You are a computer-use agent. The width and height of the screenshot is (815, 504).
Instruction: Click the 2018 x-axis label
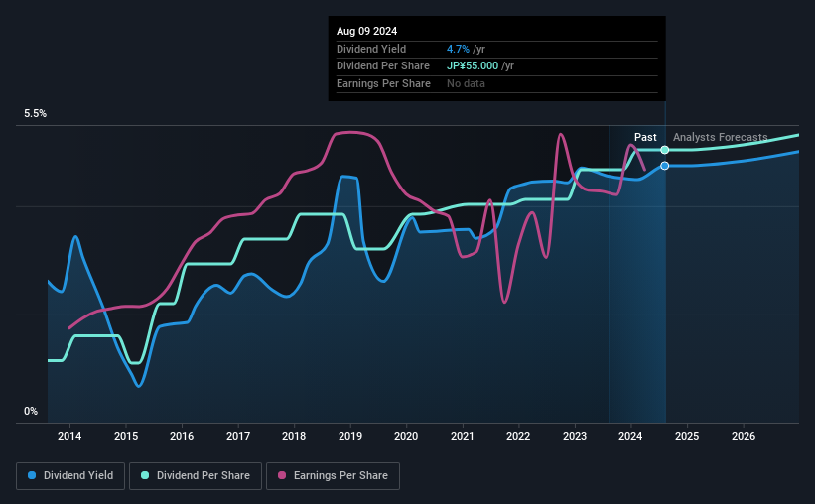(x=294, y=436)
